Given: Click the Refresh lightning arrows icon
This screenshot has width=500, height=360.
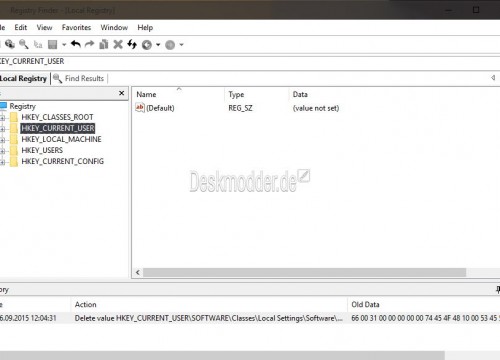Looking at the screenshot, I should pos(132,44).
